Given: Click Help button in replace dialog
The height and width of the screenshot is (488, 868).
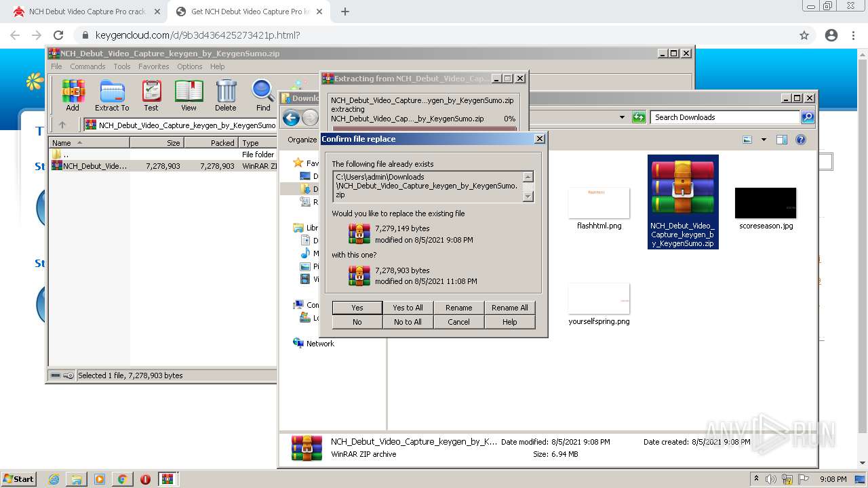Looking at the screenshot, I should 509,322.
